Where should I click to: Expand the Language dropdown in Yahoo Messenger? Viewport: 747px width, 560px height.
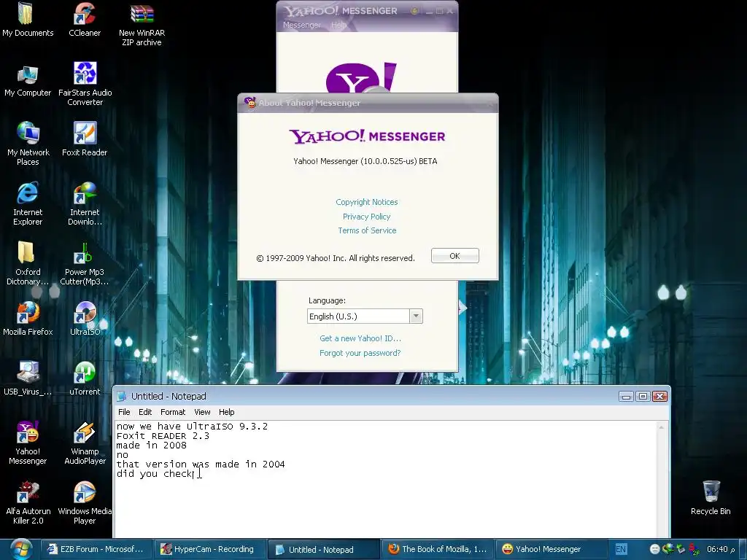coord(416,316)
